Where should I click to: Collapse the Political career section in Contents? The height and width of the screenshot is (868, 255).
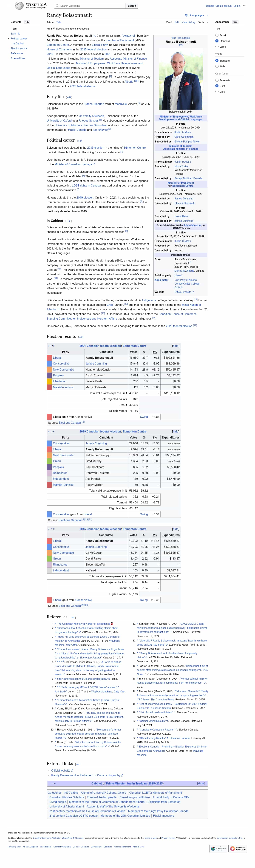point(8,38)
